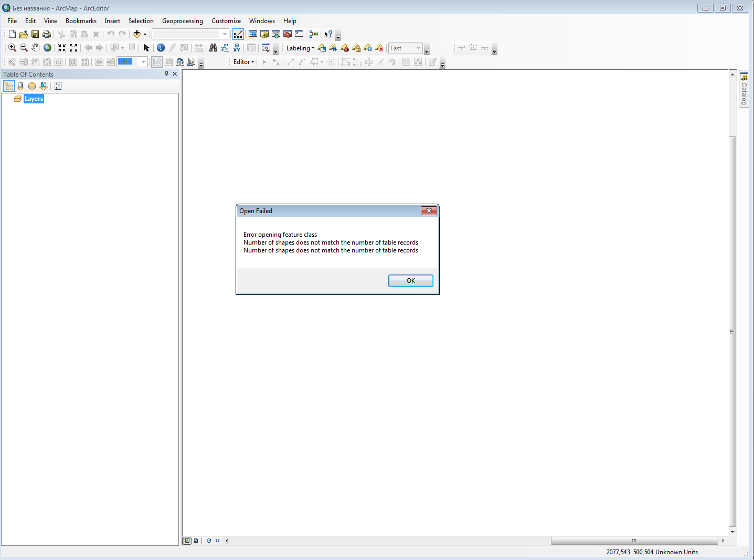Activate the Identify tool
This screenshot has width=754, height=560.
pos(161,48)
